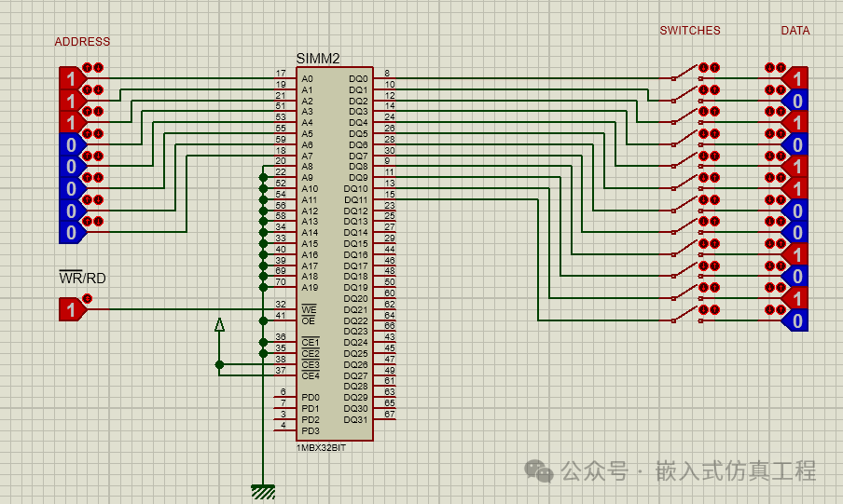This screenshot has width=843, height=504.
Task: Select the 1MBX32BIT part value text
Action: [323, 448]
